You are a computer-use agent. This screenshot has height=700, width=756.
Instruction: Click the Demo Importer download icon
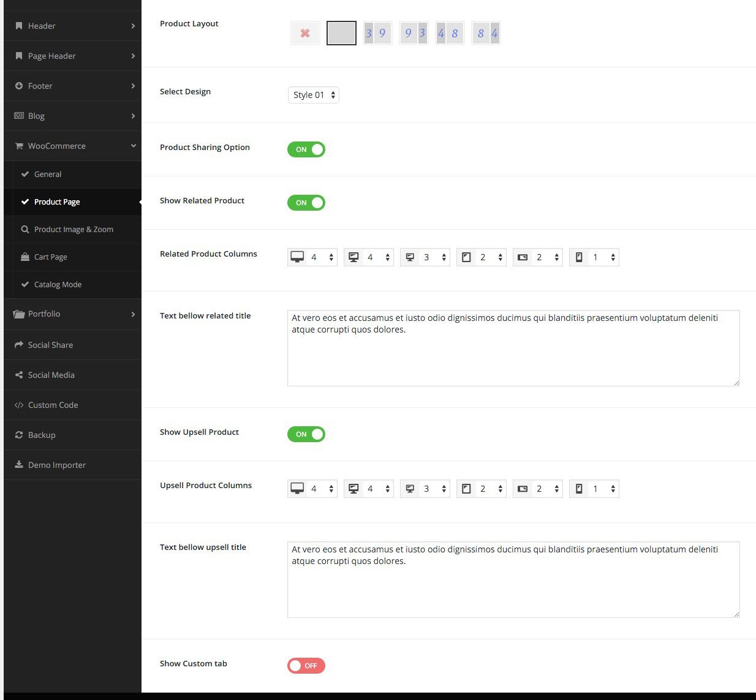(19, 465)
